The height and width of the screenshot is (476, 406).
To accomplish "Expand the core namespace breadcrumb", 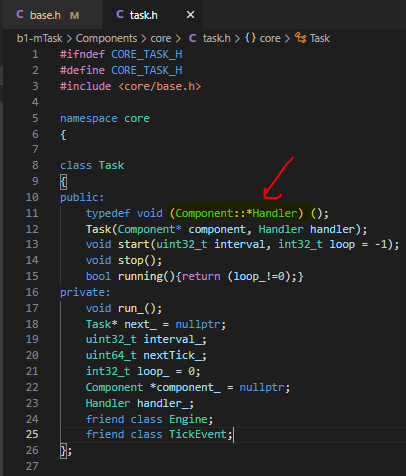I will (270, 38).
